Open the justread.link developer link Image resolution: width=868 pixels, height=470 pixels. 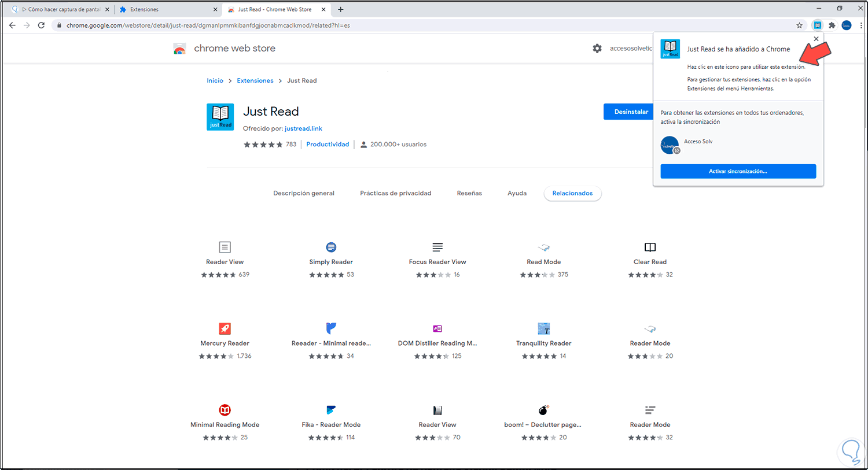303,128
